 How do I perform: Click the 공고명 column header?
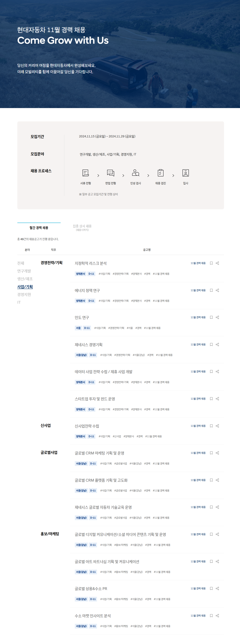147,250
